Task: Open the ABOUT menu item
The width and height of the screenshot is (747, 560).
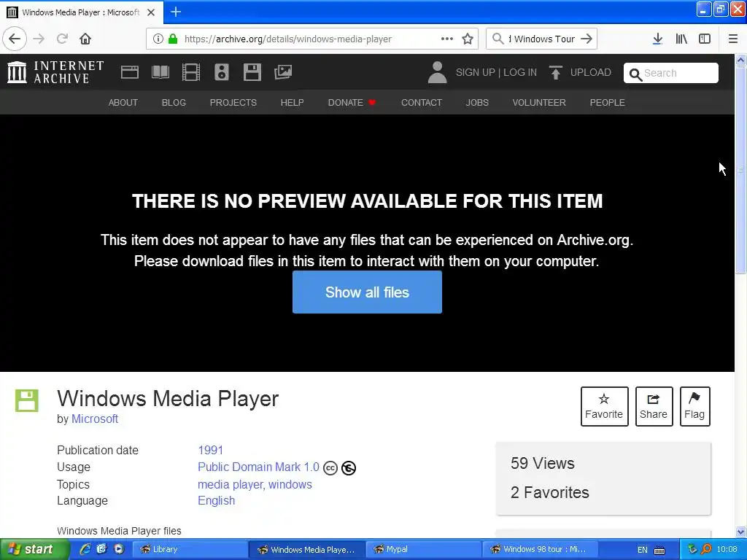Action: (x=123, y=102)
